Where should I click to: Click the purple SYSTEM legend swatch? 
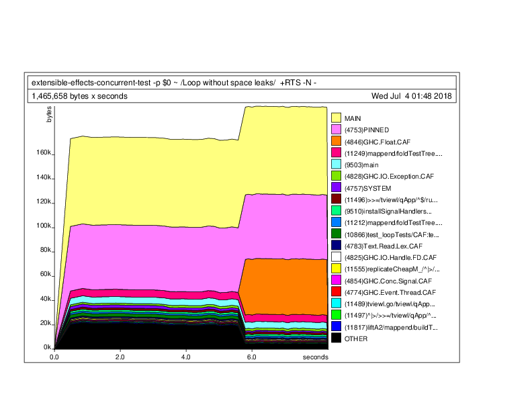337,187
